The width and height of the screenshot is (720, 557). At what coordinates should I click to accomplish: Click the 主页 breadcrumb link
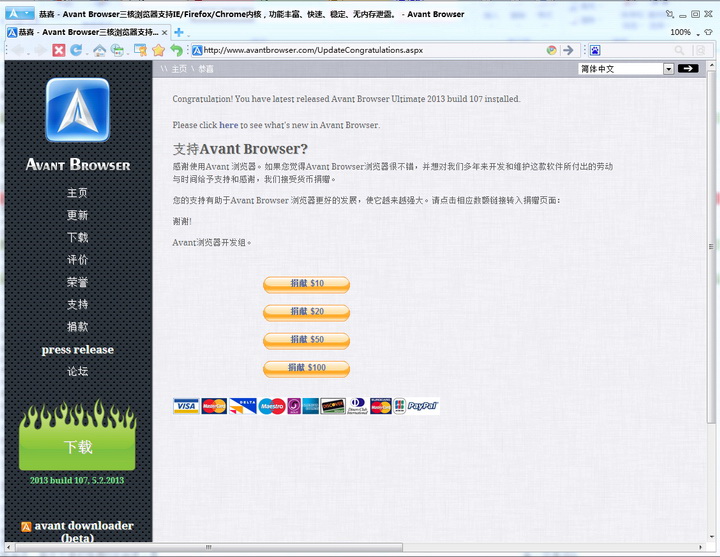tap(179, 69)
